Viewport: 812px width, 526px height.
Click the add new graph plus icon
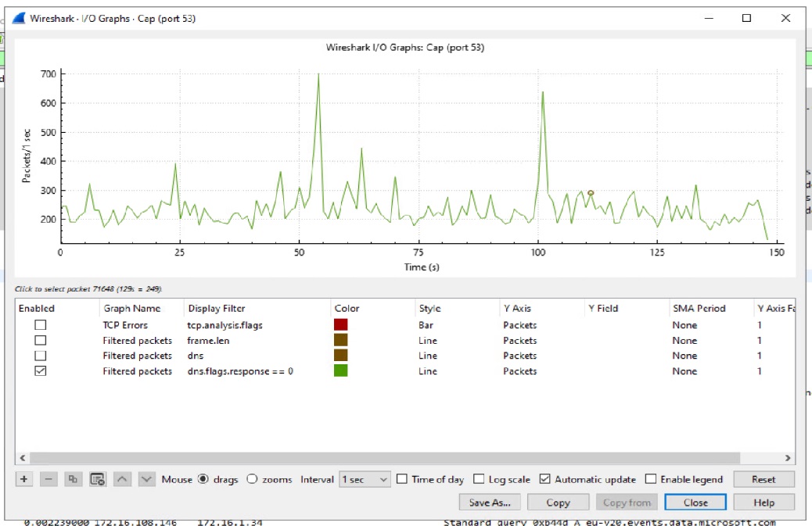tap(24, 479)
